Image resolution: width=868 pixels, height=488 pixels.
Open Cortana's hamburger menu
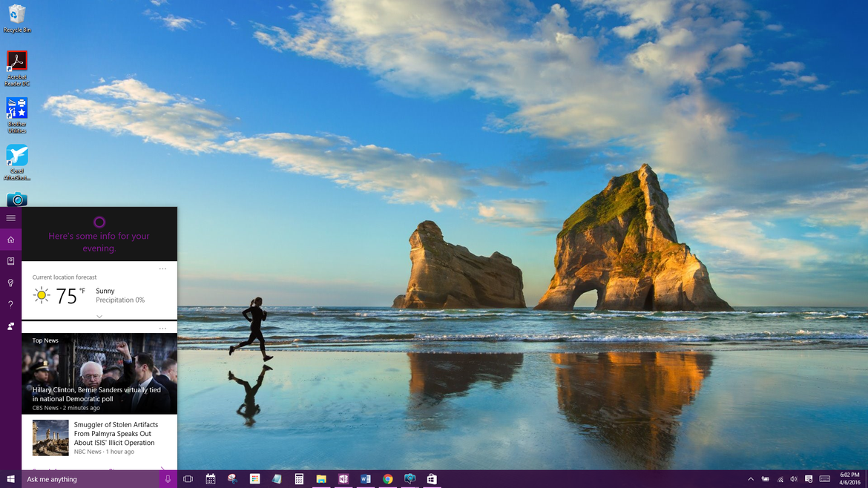tap(10, 218)
